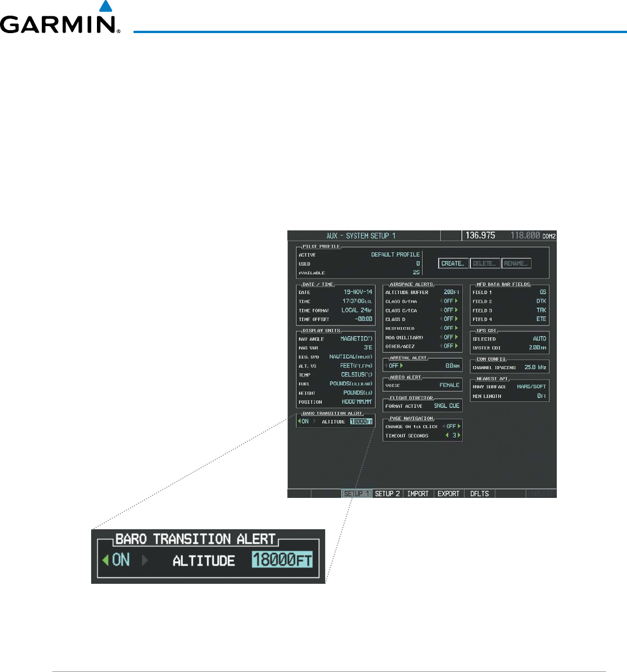Toggle MOA (Military) alert OFF value
Image resolution: width=627 pixels, height=672 pixels.
(x=448, y=337)
